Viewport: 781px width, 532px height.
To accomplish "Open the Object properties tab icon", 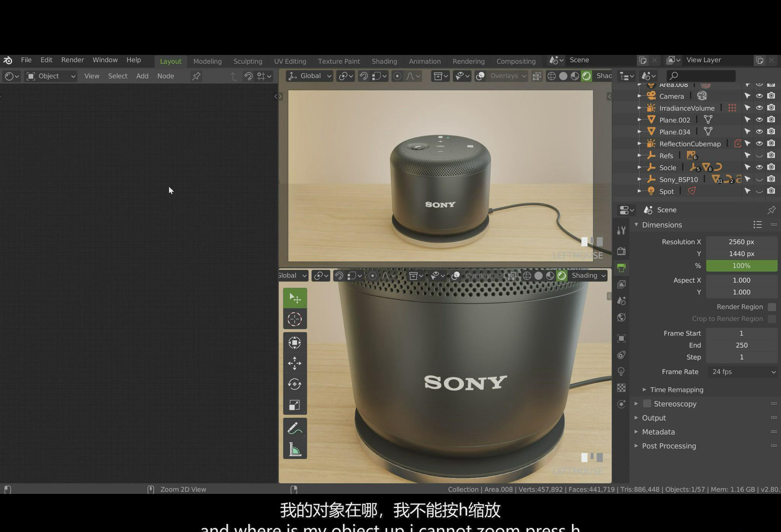I will (621, 338).
